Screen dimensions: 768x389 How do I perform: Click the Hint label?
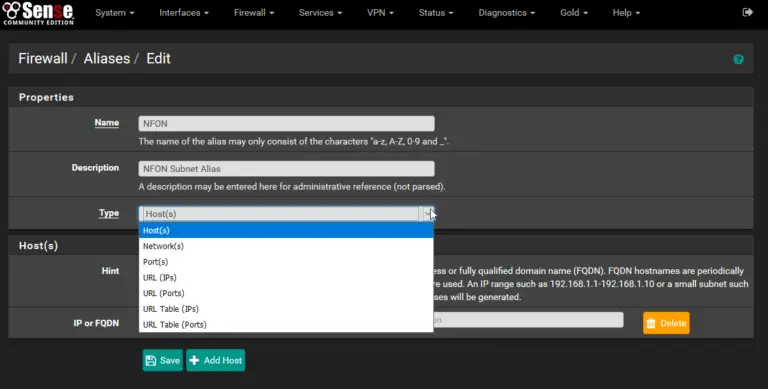coord(110,270)
